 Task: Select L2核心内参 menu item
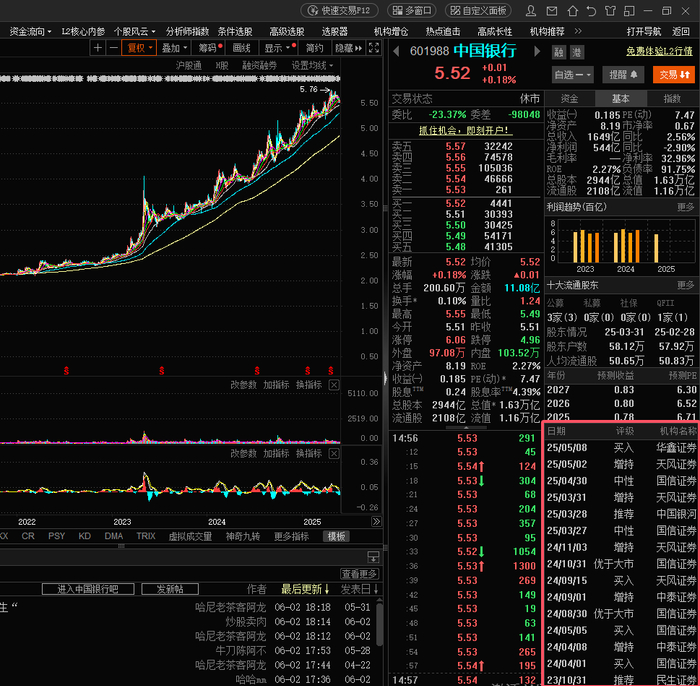pyautogui.click(x=83, y=32)
